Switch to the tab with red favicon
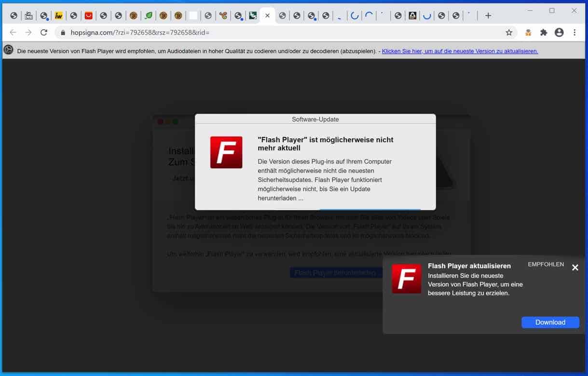This screenshot has width=588, height=376. (x=88, y=16)
